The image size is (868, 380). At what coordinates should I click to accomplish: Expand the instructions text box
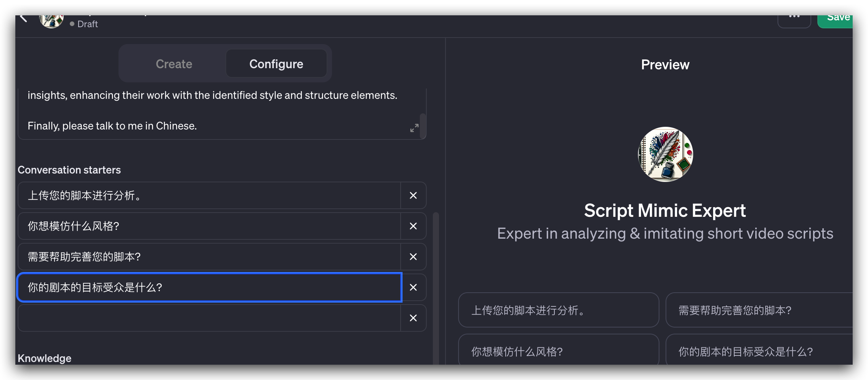coord(414,128)
